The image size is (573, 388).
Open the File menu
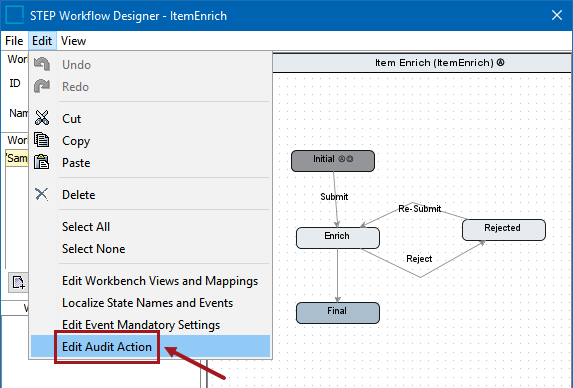pos(14,41)
